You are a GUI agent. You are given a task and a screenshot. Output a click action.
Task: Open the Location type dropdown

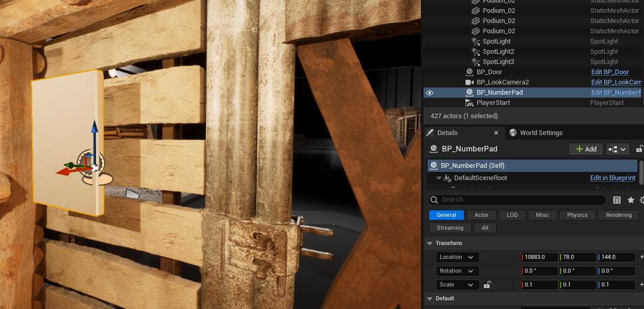(457, 257)
